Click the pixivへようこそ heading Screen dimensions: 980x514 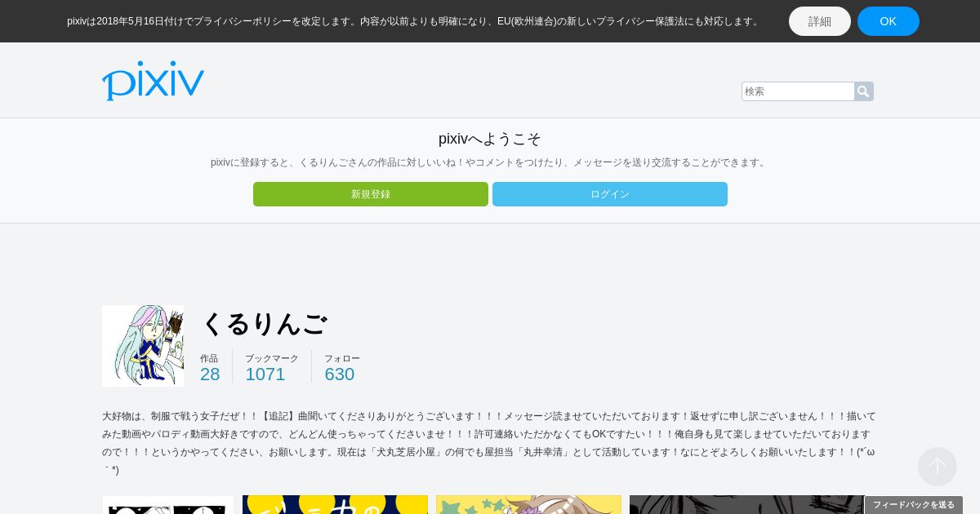click(490, 139)
